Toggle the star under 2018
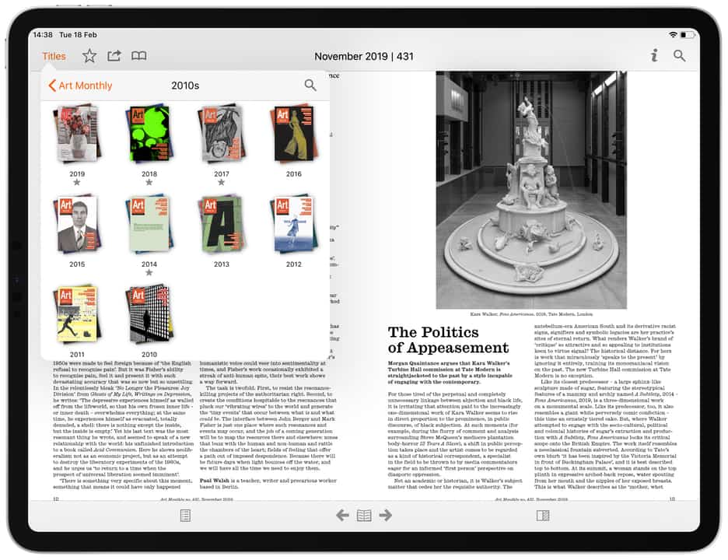This screenshot has width=728, height=560. [x=149, y=183]
